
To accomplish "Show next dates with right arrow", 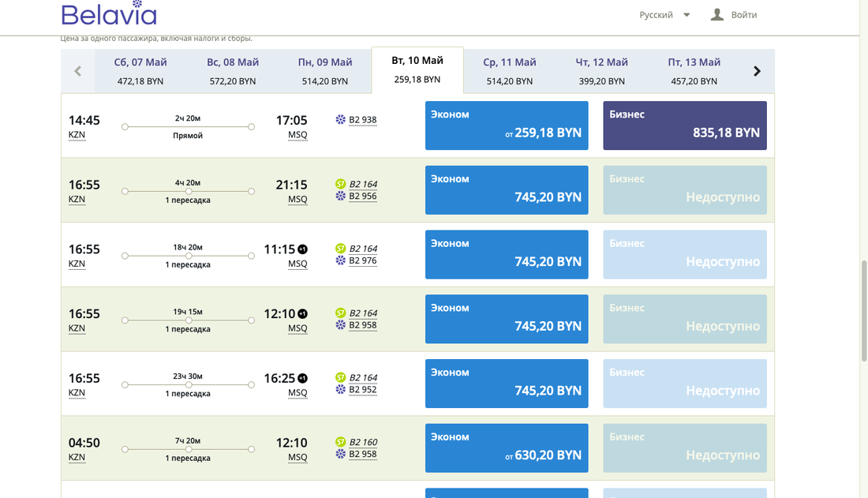I will pyautogui.click(x=757, y=71).
